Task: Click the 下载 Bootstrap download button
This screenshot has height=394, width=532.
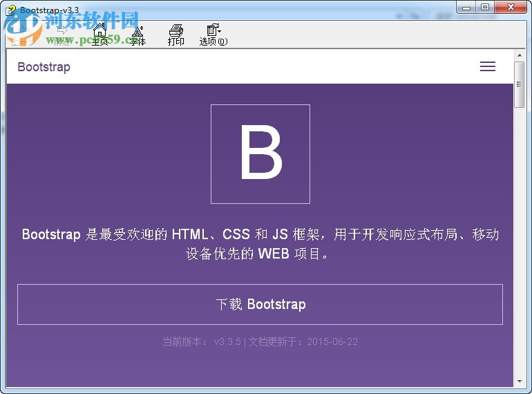Action: tap(260, 304)
